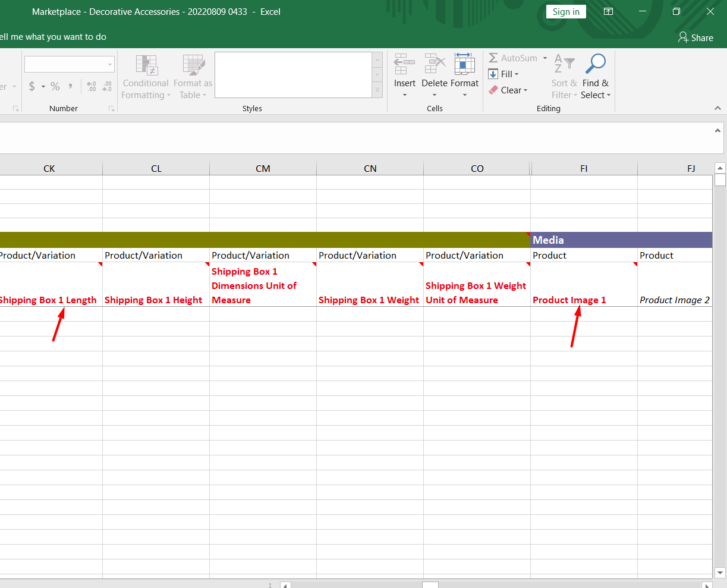Select Product Image 2 cell
Image resolution: width=727 pixels, height=588 pixels.
675,285
